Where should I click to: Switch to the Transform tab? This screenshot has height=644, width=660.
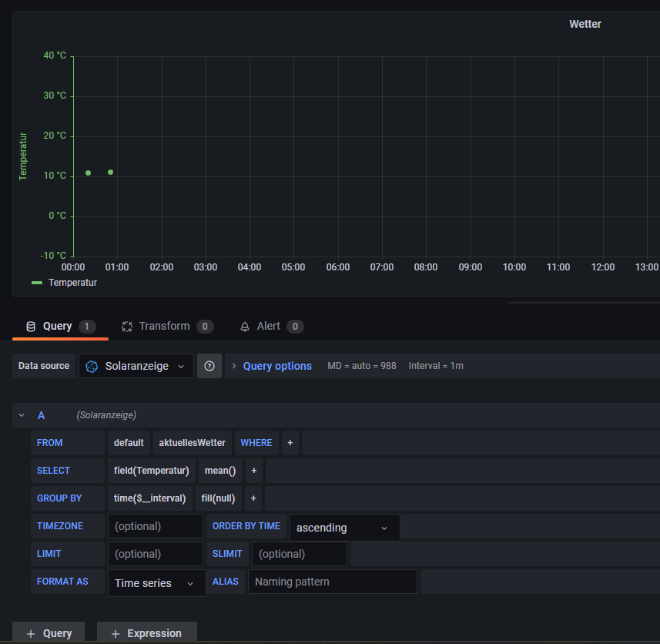click(164, 327)
